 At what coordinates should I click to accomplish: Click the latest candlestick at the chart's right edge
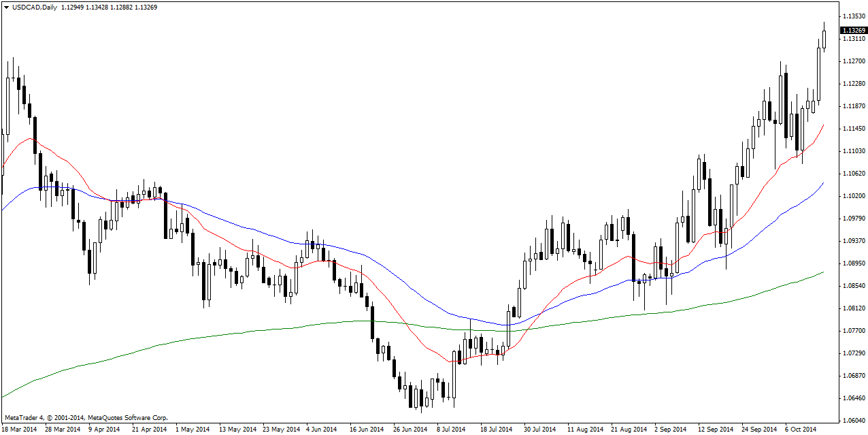[x=824, y=39]
